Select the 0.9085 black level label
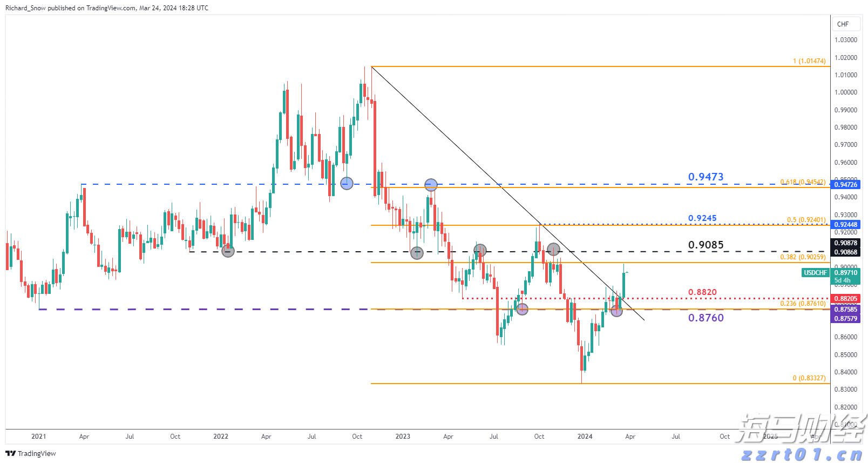Viewport: 868px width, 463px height. (706, 245)
